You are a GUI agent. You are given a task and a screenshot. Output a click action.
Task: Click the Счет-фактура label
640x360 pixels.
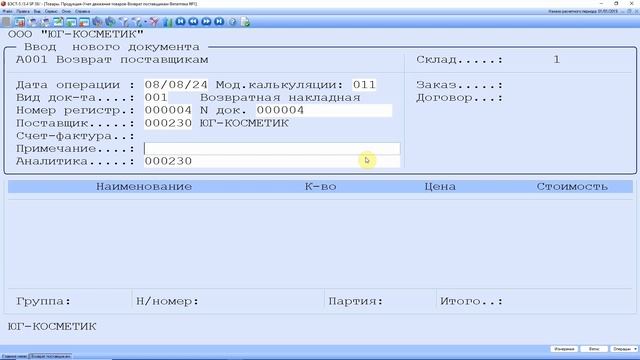click(x=76, y=136)
